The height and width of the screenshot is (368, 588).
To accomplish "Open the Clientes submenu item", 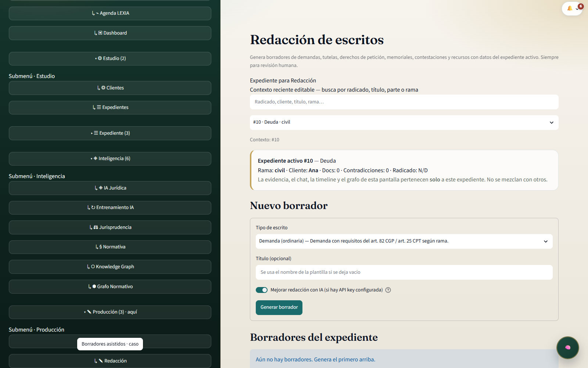I will 110,88.
